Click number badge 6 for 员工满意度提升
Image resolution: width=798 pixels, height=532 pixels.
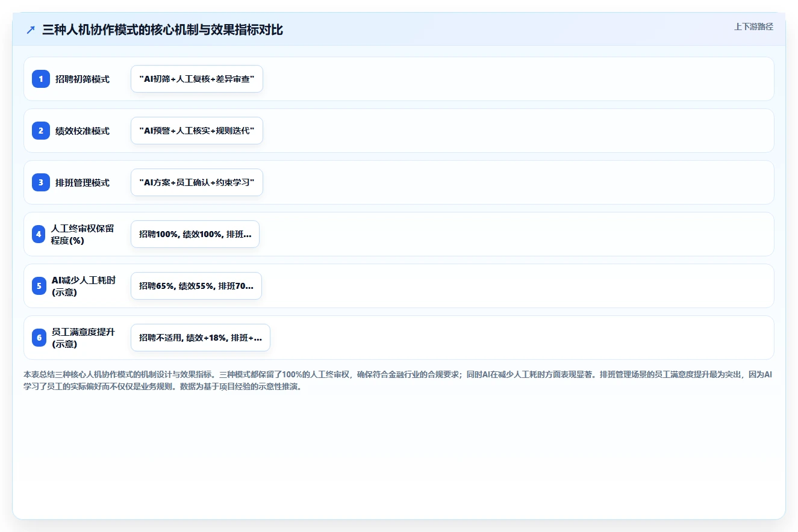pos(39,338)
